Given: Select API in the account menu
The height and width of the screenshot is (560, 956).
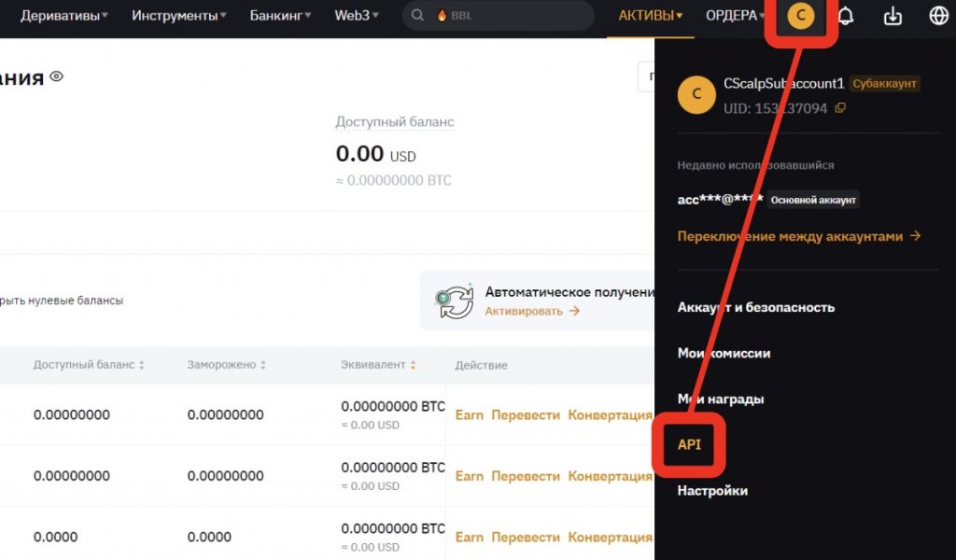Looking at the screenshot, I should pyautogui.click(x=689, y=445).
